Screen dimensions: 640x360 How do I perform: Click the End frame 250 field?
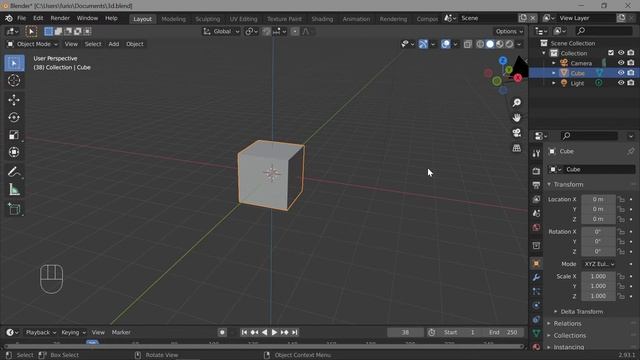503,332
